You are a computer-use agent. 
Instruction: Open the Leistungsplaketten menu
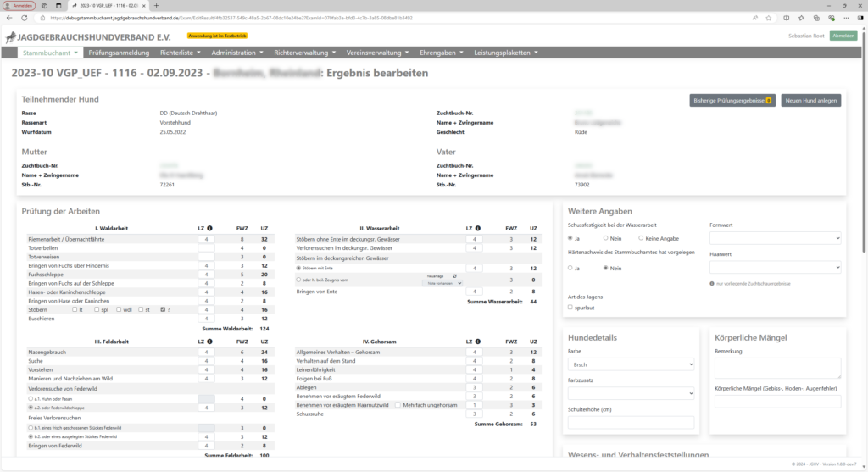[x=506, y=53]
